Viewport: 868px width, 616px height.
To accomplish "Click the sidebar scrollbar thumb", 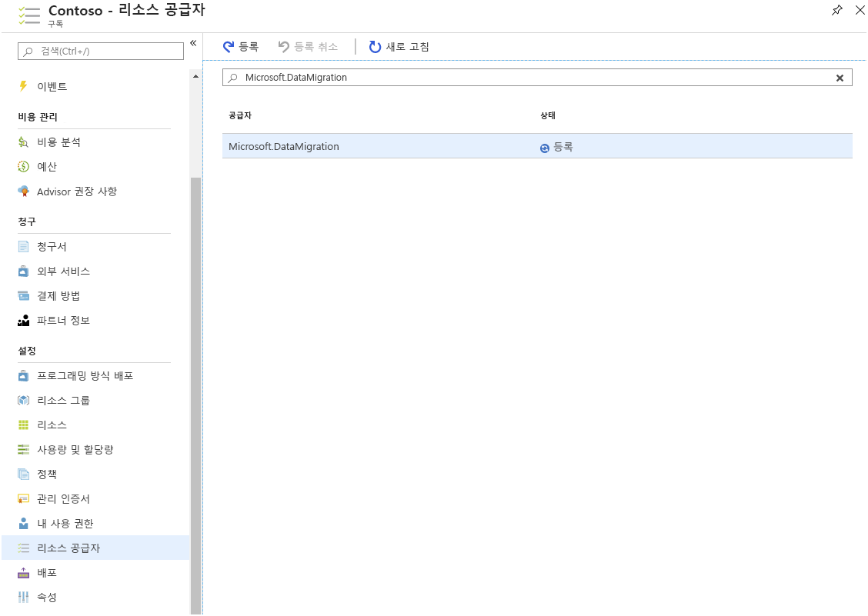I will [195, 396].
